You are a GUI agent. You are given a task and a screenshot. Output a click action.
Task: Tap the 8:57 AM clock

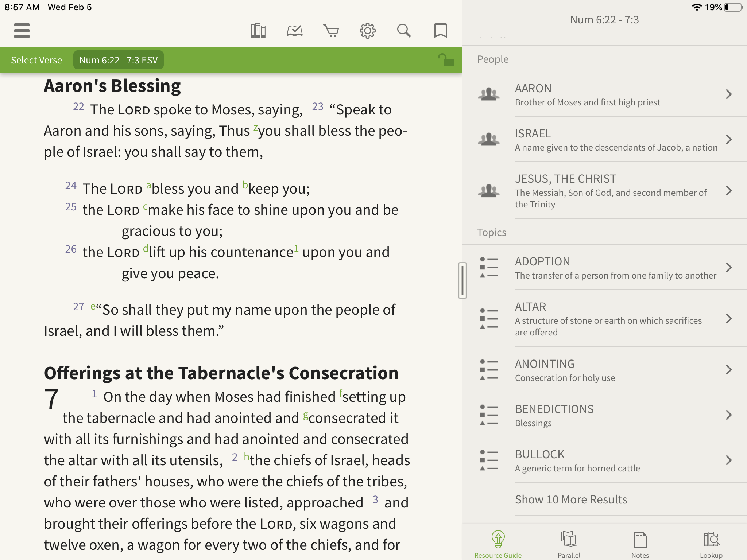[x=22, y=7]
